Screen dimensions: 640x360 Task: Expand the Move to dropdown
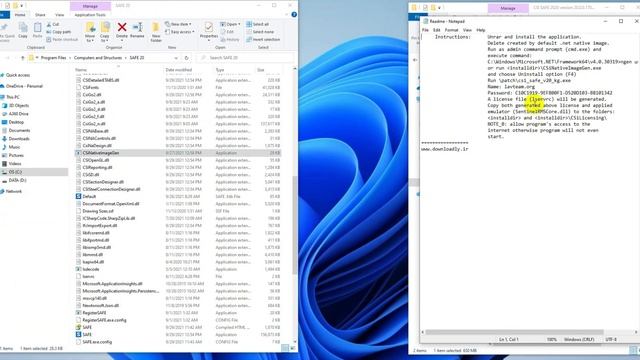coord(90,39)
